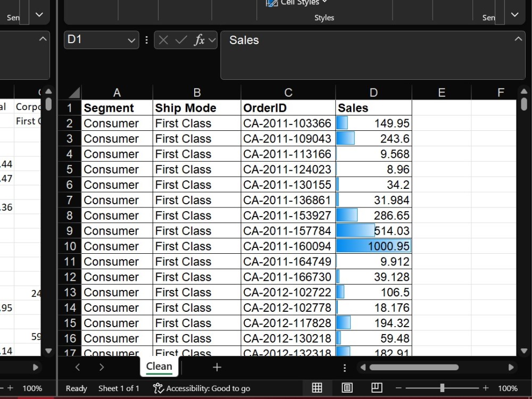The width and height of the screenshot is (532, 399).
Task: Open Cell Styles dropdown in ribbon
Action: [297, 3]
